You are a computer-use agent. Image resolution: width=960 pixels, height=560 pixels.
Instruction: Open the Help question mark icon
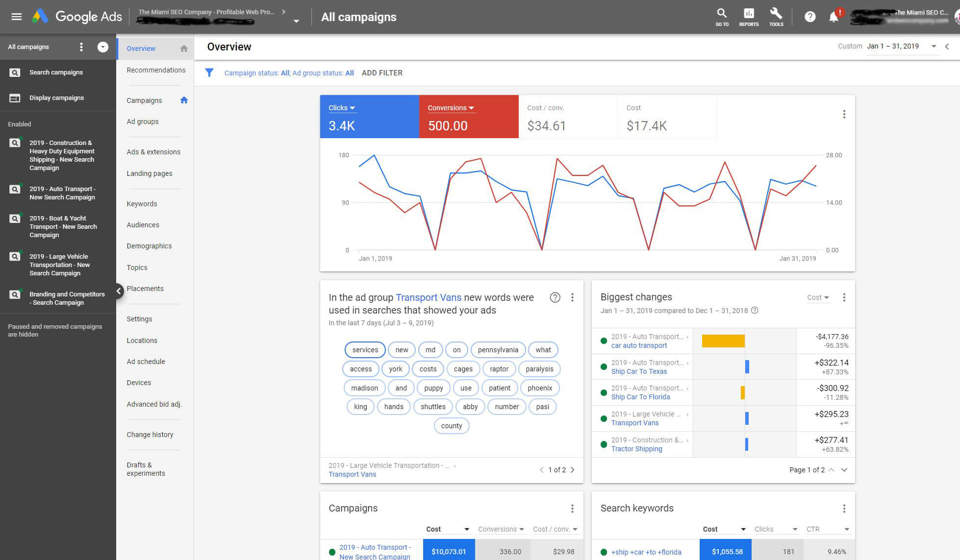coord(810,17)
